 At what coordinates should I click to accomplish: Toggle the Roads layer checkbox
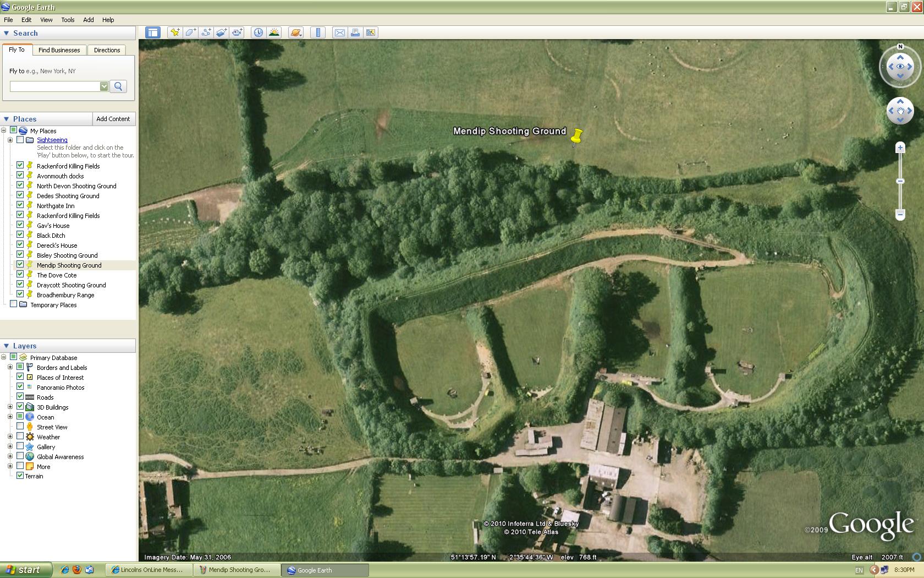[20, 396]
